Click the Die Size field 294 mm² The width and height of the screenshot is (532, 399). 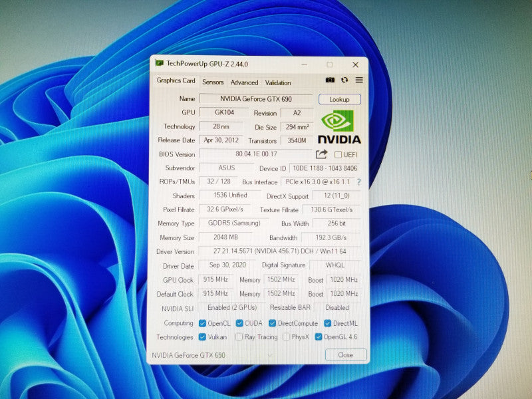pyautogui.click(x=297, y=127)
